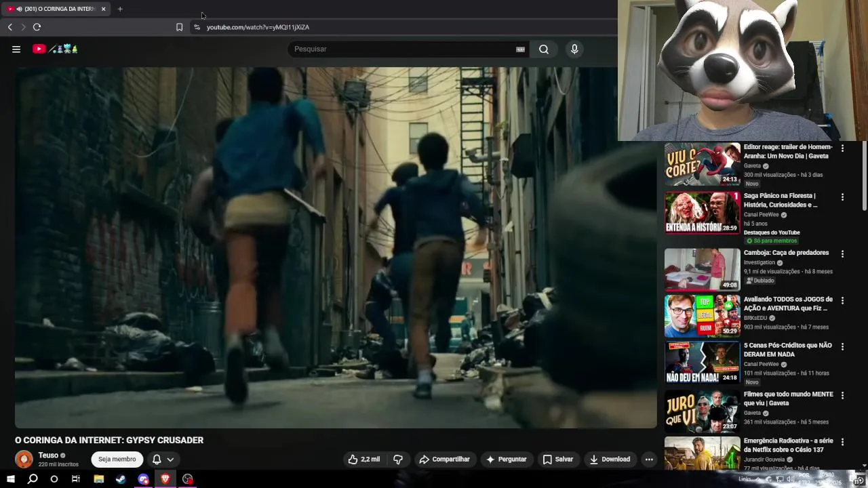Close the O CORINGA DA INTERNET tab
Image resolution: width=868 pixels, height=488 pixels.
104,9
